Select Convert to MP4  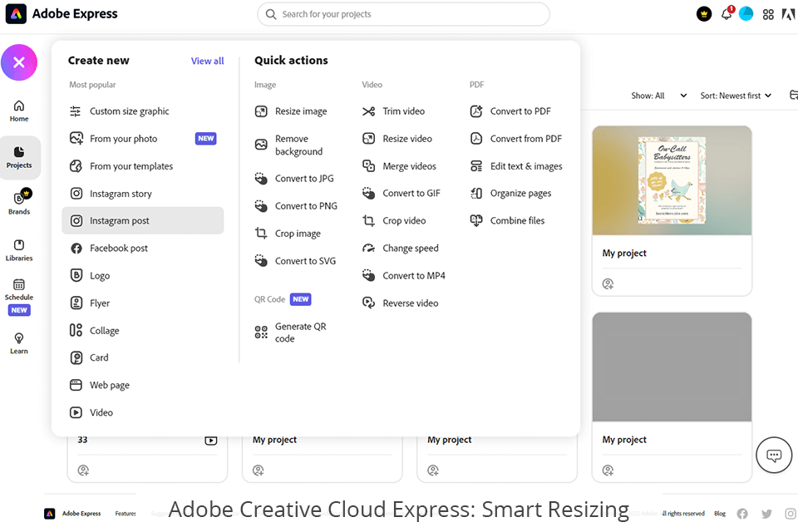click(x=404, y=275)
